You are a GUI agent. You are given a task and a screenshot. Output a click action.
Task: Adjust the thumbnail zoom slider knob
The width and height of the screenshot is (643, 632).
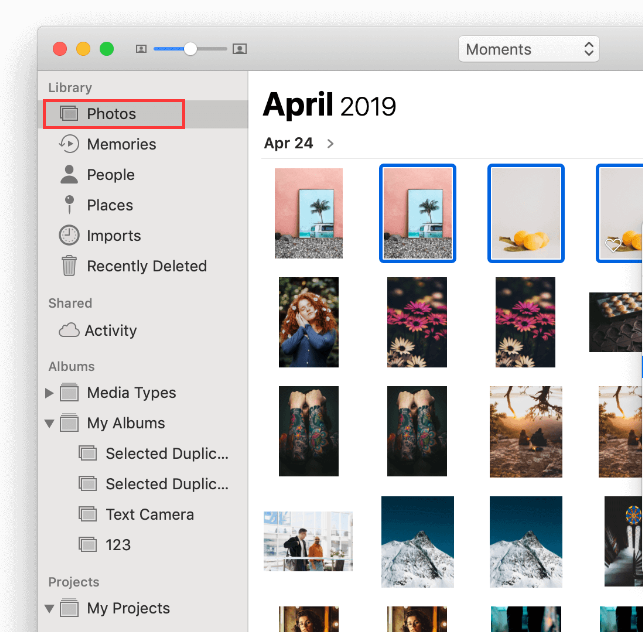[190, 49]
